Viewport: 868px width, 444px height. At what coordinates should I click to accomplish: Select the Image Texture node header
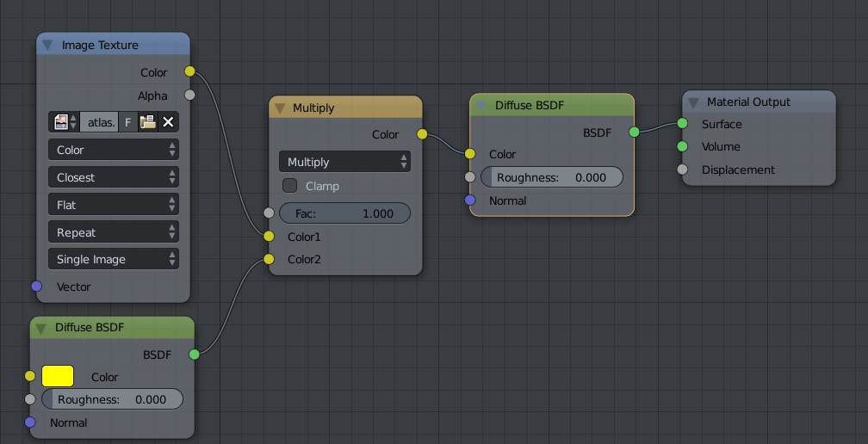coord(114,45)
